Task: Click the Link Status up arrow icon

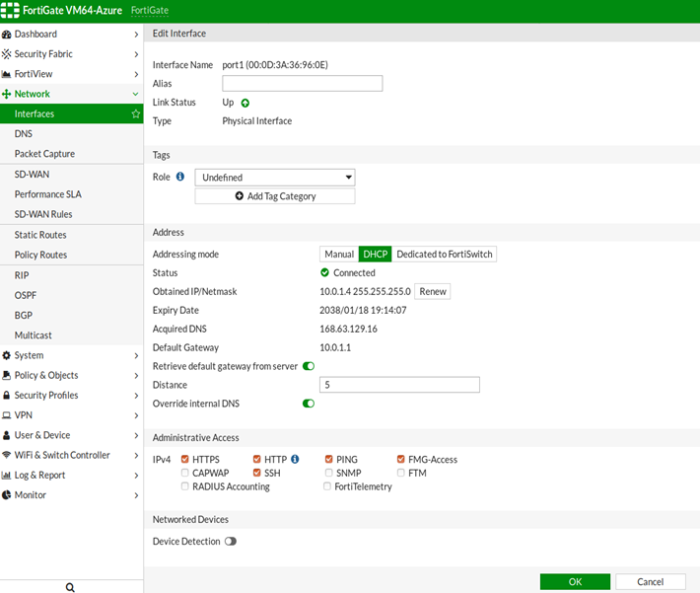Action: pyautogui.click(x=245, y=103)
